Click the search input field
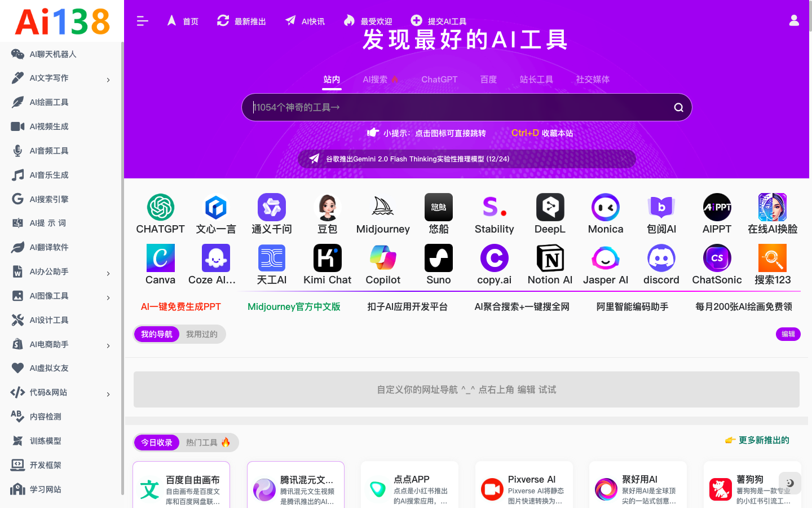 (467, 107)
